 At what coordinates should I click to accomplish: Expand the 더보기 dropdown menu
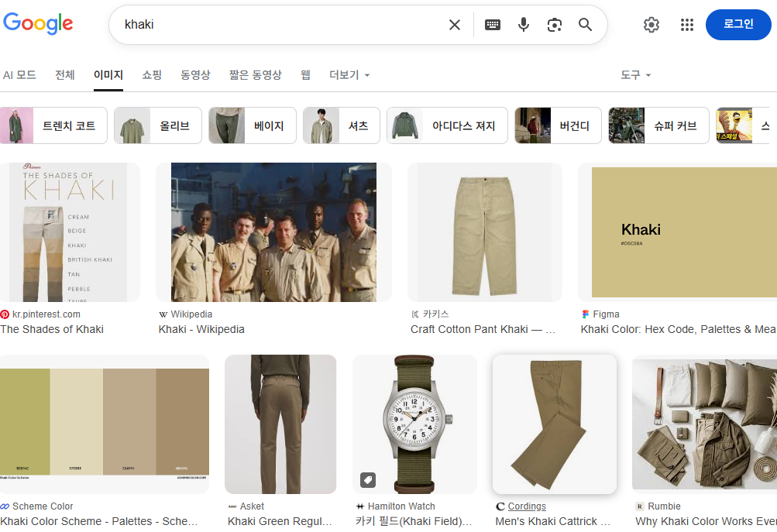(349, 75)
